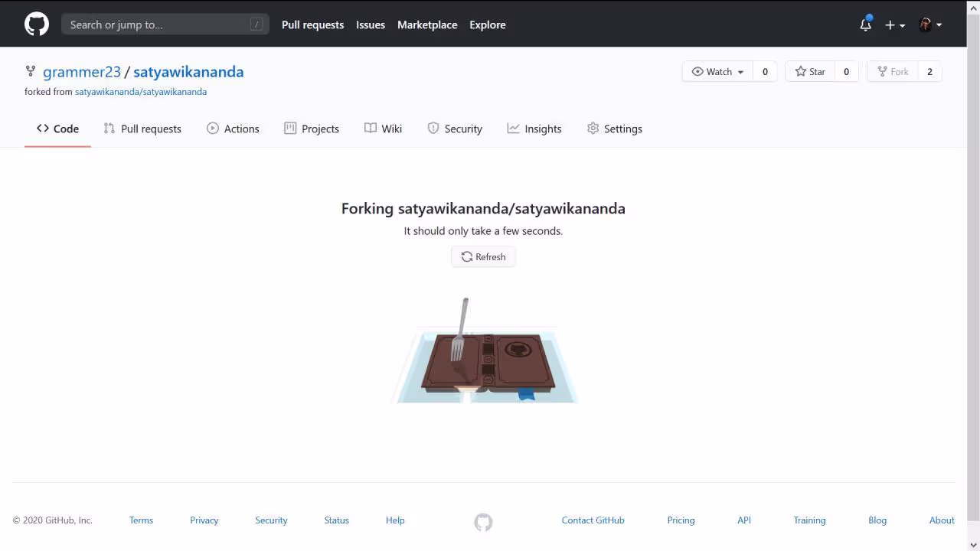Open the forked-from satyawikananda/satyawikananda link
This screenshot has width=980, height=551.
[141, 92]
